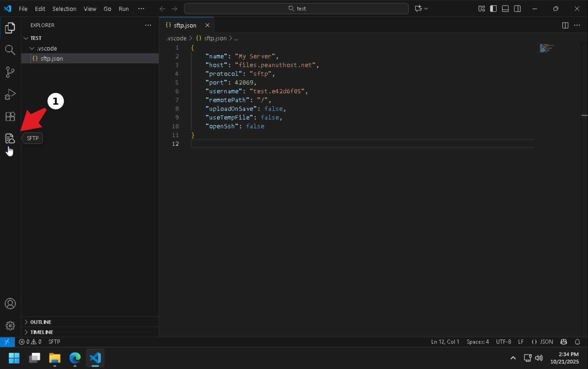The width and height of the screenshot is (588, 369).
Task: Click the SFTP status bar button
Action: (x=54, y=342)
